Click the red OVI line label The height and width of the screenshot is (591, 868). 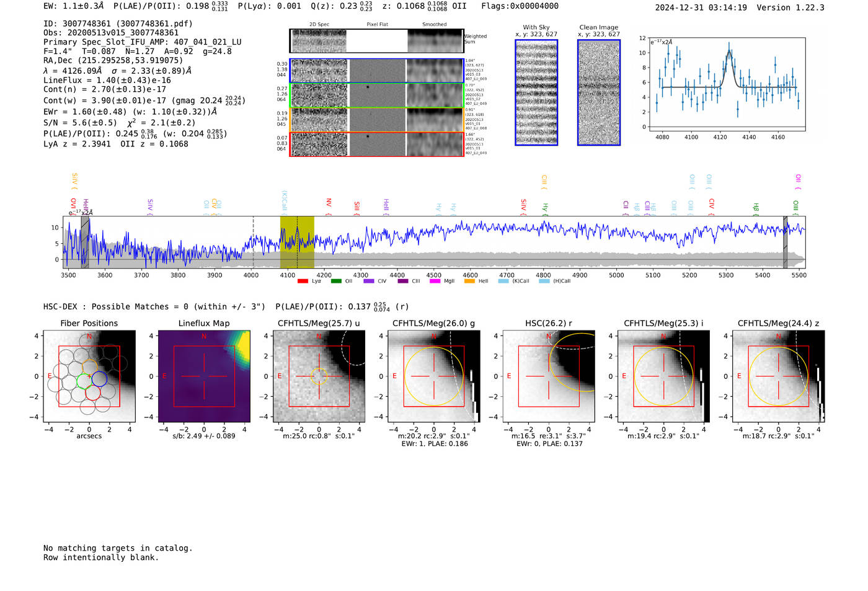click(73, 205)
